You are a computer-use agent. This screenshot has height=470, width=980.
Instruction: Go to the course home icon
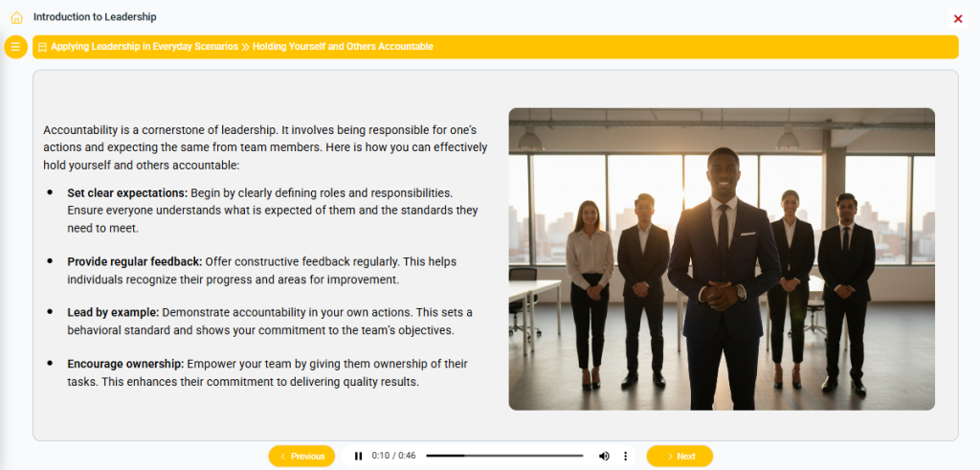tap(16, 17)
